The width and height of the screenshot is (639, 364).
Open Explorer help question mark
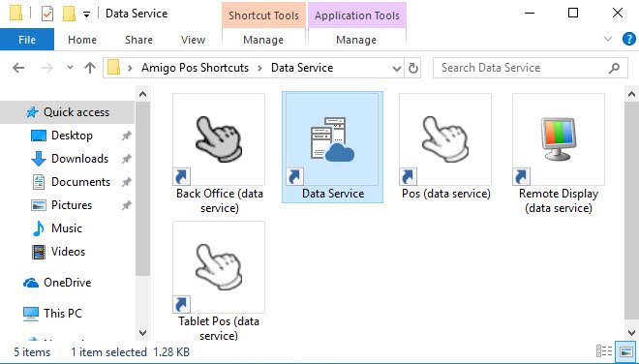tap(628, 39)
